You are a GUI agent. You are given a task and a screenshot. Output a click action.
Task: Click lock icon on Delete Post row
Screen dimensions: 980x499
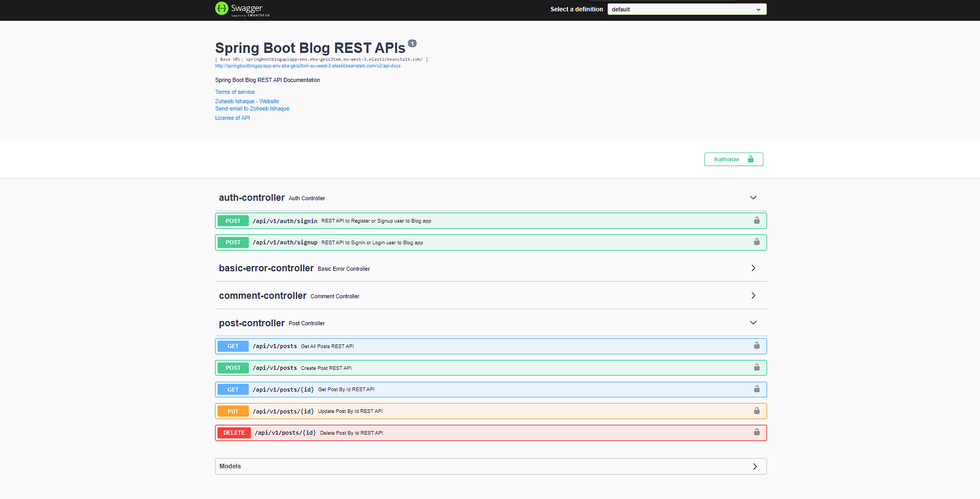(x=757, y=432)
